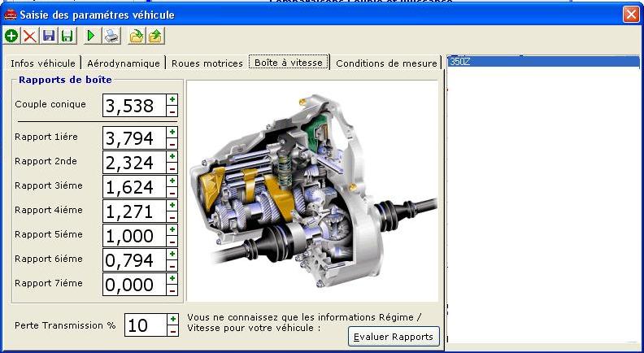The image size is (644, 353).
Task: Decrease Rapport 7ième with minus button
Action: tap(172, 290)
